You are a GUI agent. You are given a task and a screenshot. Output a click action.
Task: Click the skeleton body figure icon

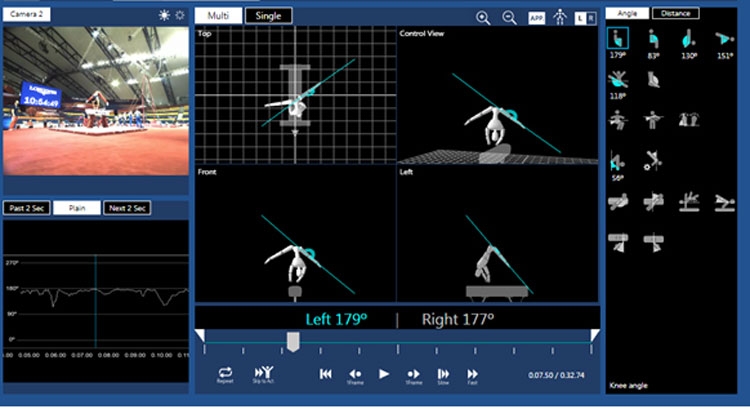[560, 17]
